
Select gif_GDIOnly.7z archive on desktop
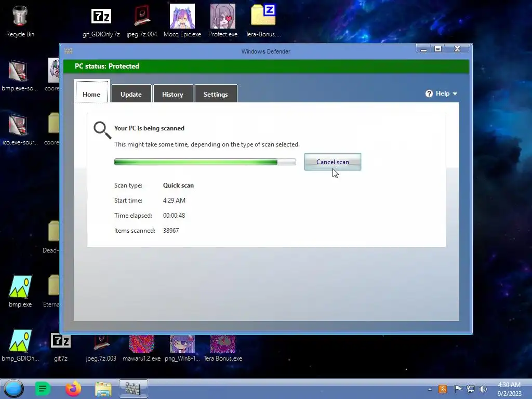coord(101,21)
